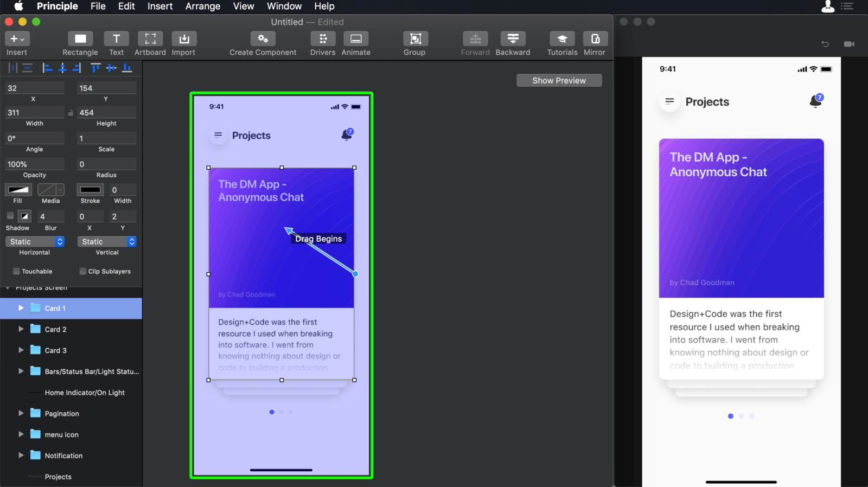
Task: Click the Fill color swatch
Action: click(x=18, y=190)
